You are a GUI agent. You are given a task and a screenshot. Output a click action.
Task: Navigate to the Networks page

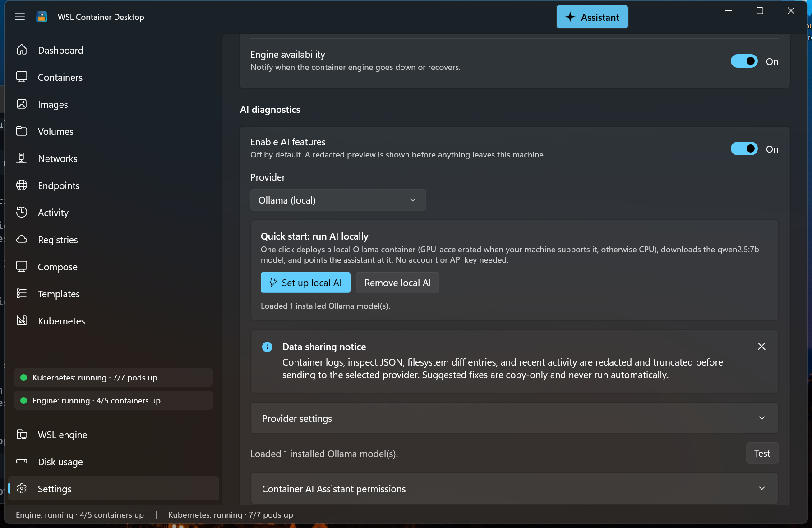tap(113, 158)
